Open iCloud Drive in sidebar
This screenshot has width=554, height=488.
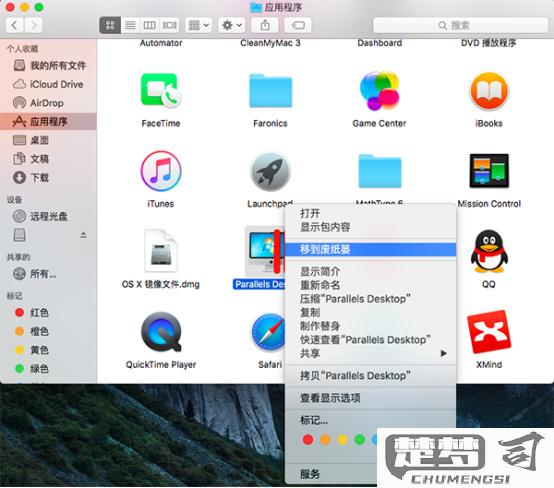[48, 84]
